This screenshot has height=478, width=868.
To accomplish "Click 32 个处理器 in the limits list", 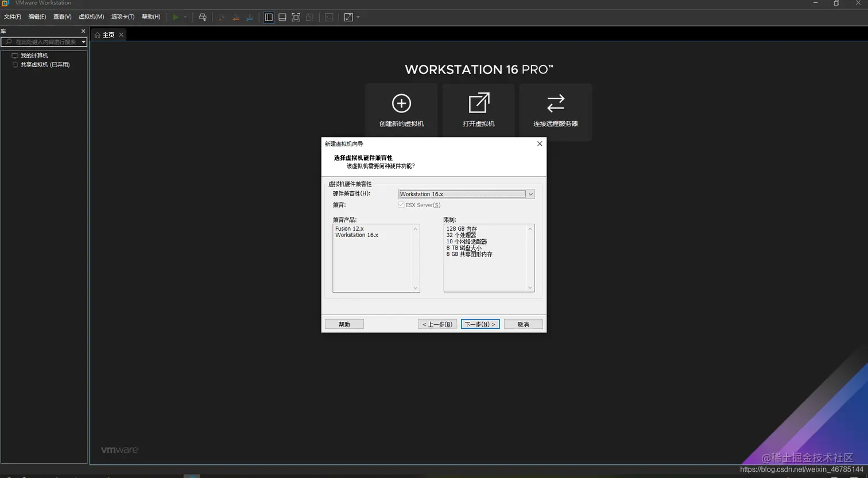I will tap(461, 235).
